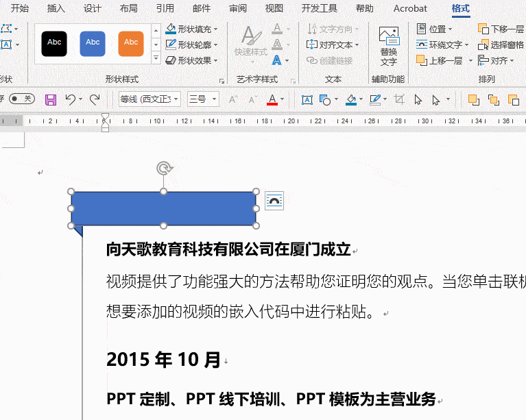This screenshot has width=526, height=420.
Task: Click 下移一层 send backward
Action: (501, 29)
